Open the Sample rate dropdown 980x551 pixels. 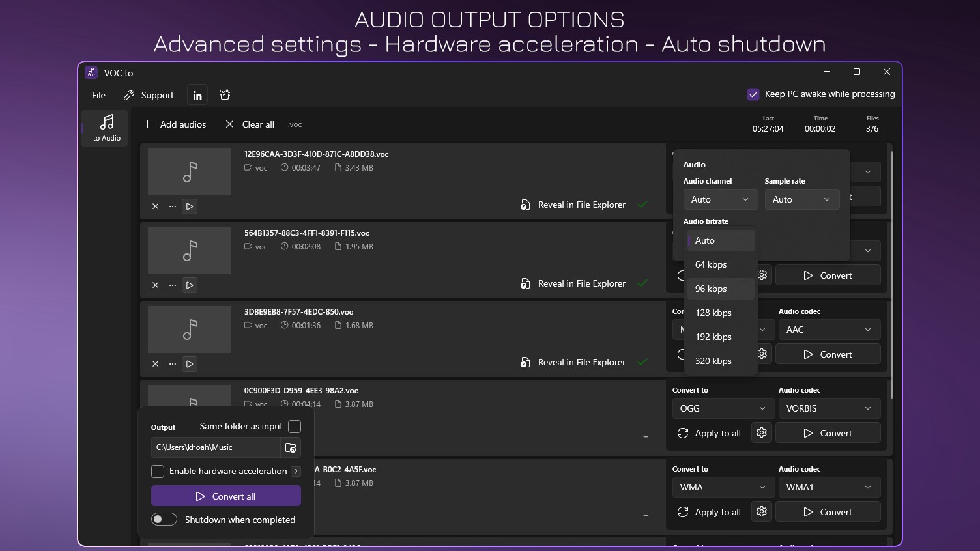(801, 199)
